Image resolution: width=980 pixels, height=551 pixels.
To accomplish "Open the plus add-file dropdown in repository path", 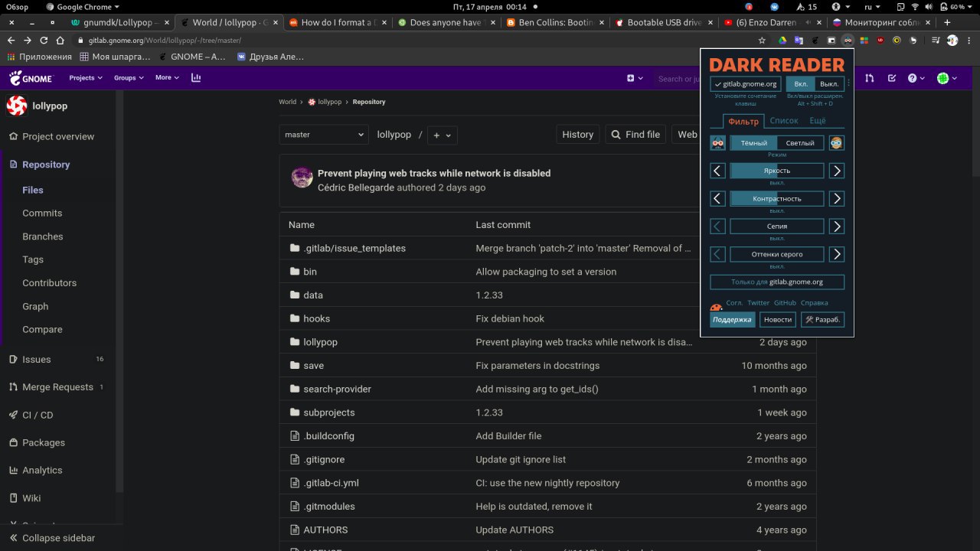I will point(443,135).
